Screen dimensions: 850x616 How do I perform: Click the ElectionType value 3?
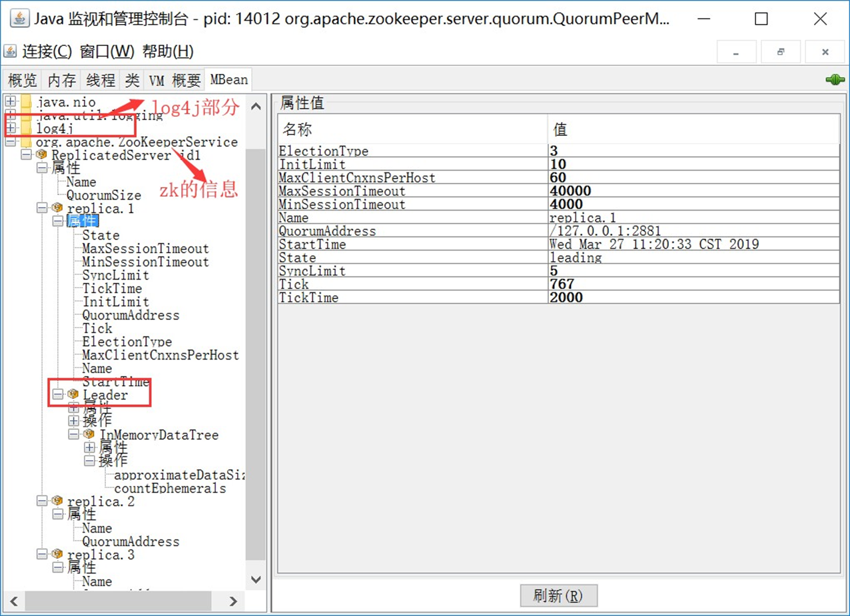point(693,151)
